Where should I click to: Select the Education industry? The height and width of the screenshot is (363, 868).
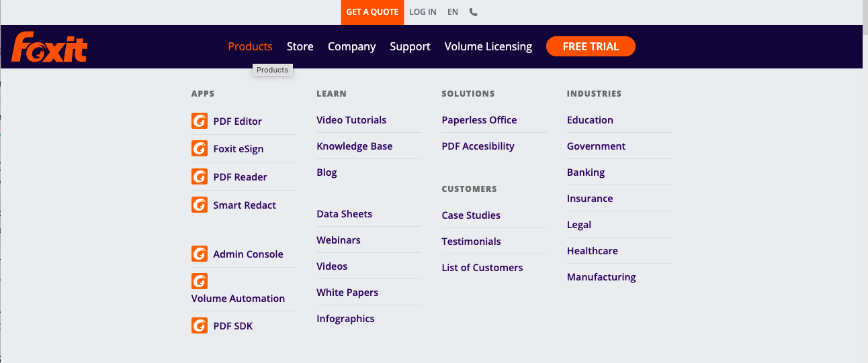tap(590, 120)
